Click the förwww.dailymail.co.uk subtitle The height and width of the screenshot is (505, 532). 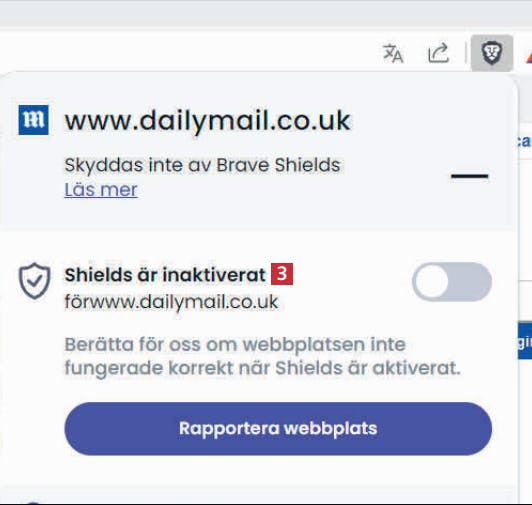[171, 302]
